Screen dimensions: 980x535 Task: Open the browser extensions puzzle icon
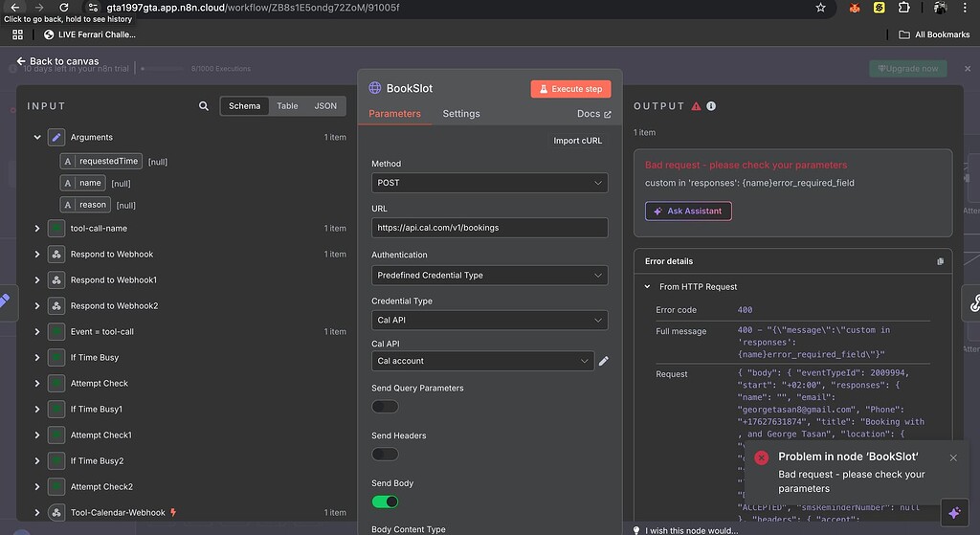pyautogui.click(x=904, y=8)
